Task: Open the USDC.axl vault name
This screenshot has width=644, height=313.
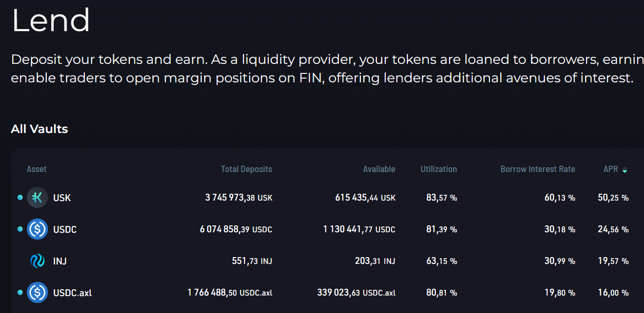Action: (x=72, y=292)
